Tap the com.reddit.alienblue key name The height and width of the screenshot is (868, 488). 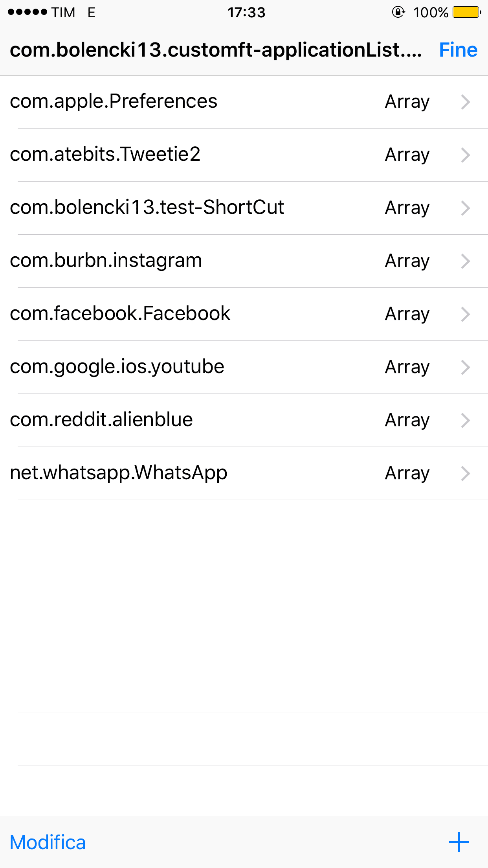pos(101,420)
